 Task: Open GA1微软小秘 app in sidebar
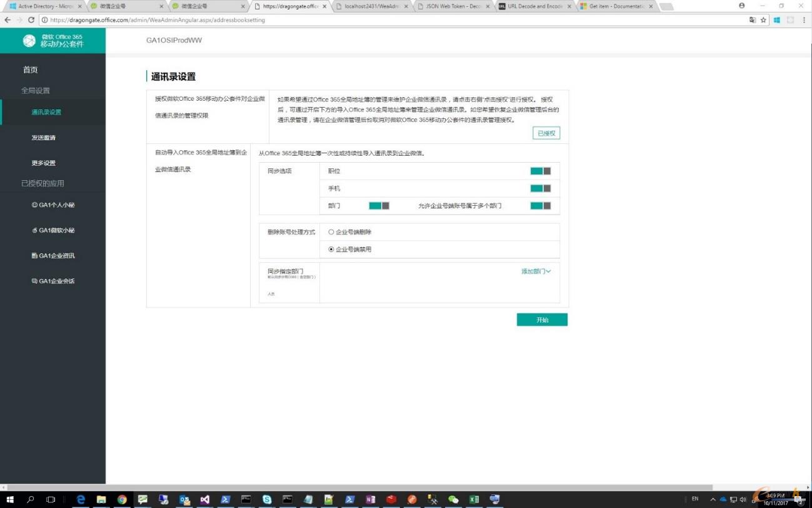click(x=53, y=231)
